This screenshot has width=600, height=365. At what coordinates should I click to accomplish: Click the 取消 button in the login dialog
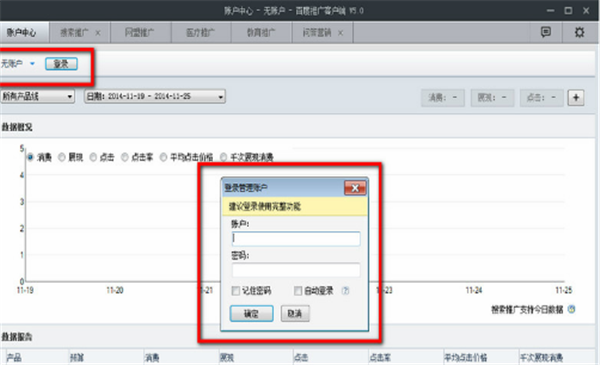(x=295, y=314)
